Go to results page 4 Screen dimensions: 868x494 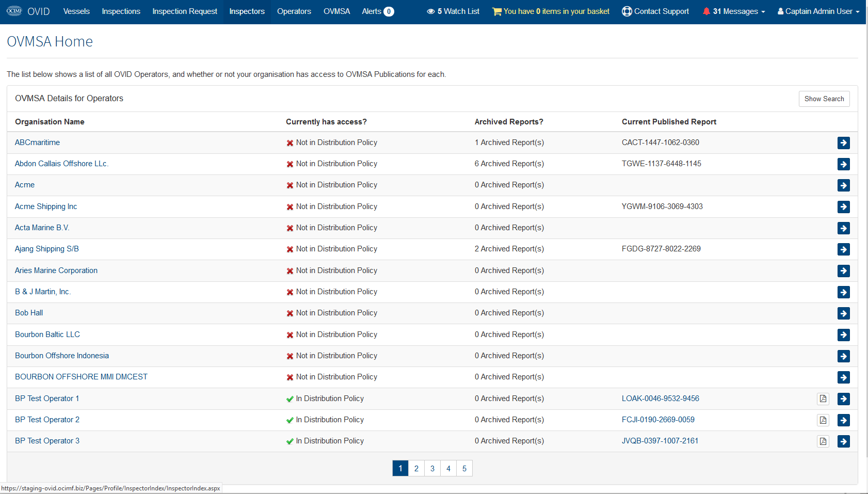point(448,468)
